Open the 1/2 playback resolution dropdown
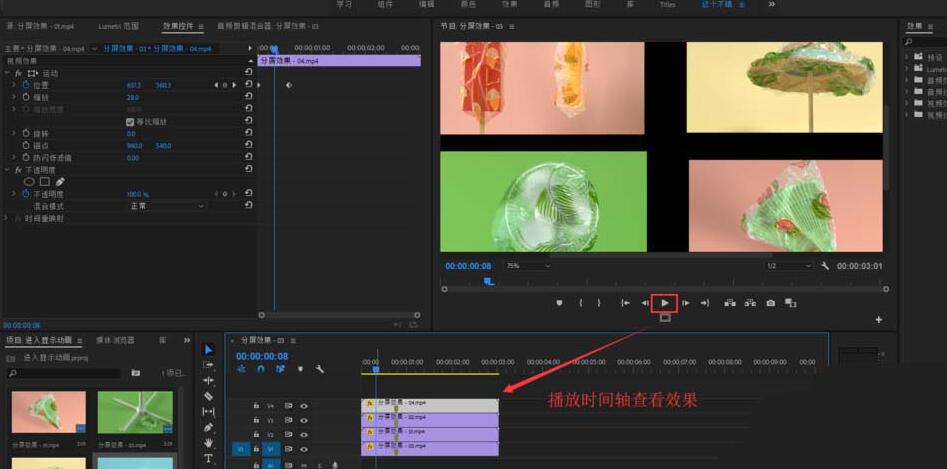 (789, 266)
